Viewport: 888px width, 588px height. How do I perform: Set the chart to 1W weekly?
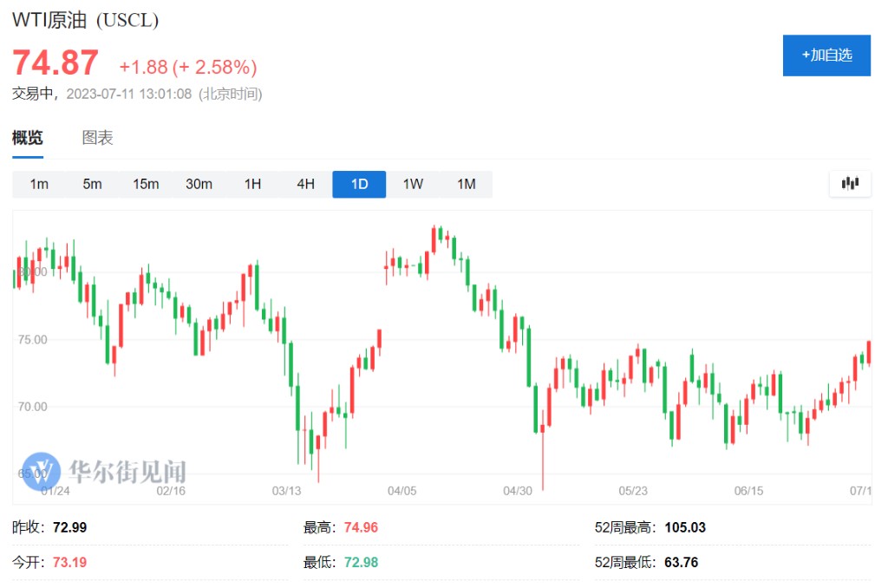413,184
